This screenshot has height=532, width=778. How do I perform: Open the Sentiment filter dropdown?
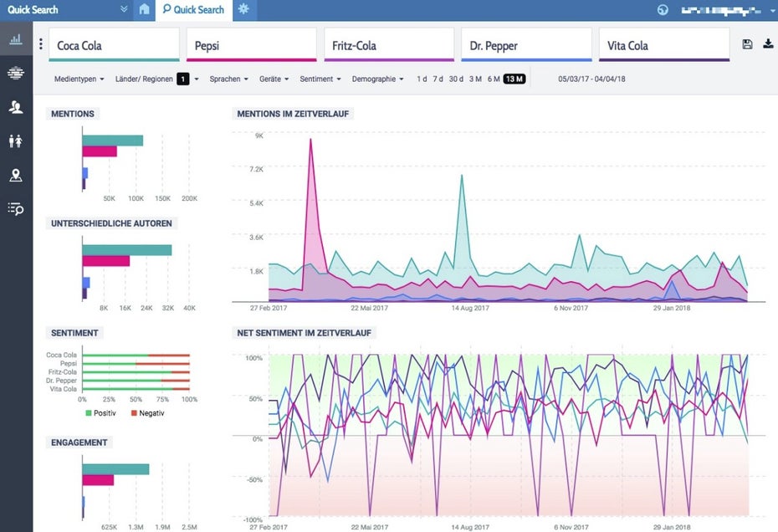click(320, 79)
